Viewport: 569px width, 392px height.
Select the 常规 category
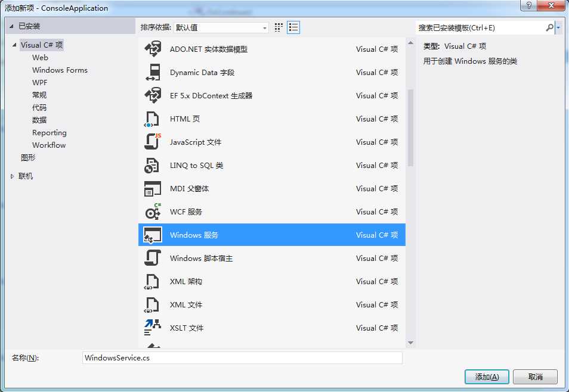39,95
